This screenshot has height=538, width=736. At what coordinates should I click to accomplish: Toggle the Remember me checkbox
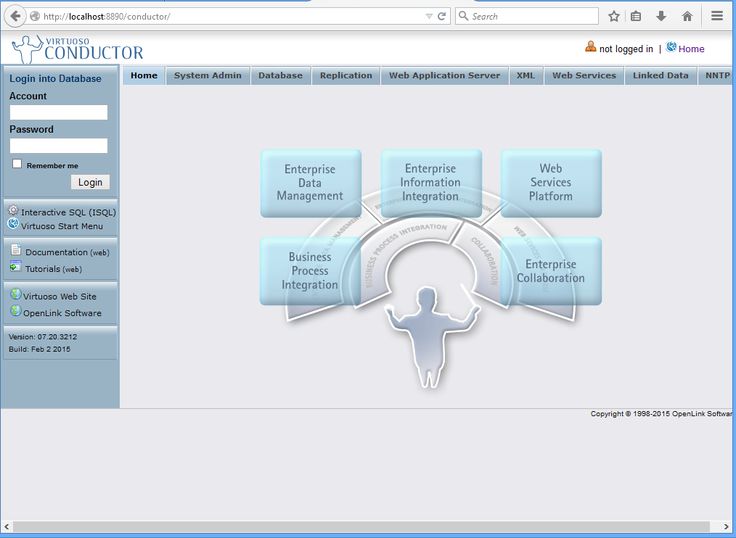(17, 163)
